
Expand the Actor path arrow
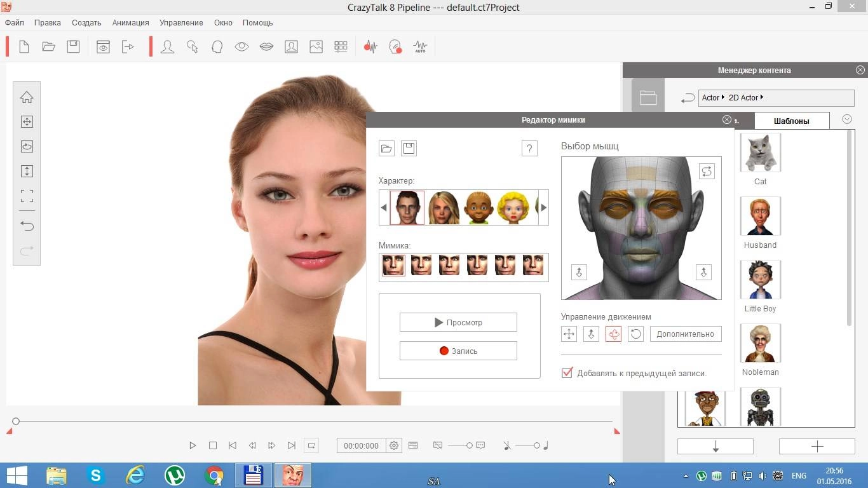click(x=723, y=97)
